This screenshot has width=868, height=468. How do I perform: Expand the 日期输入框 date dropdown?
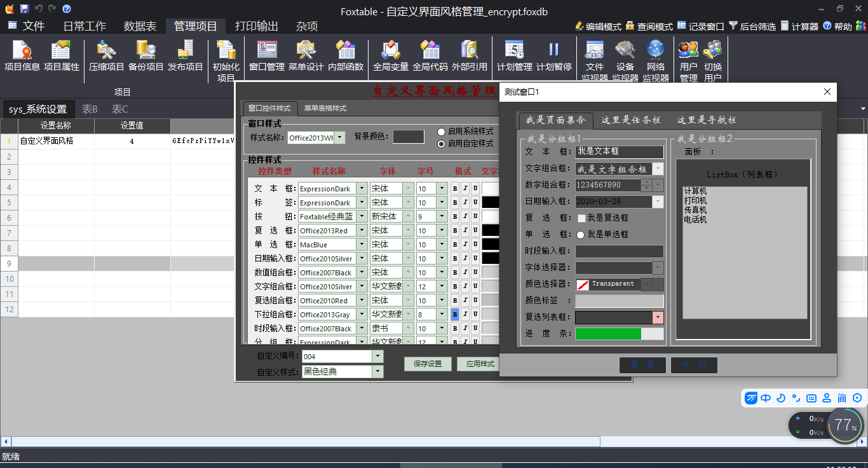658,202
